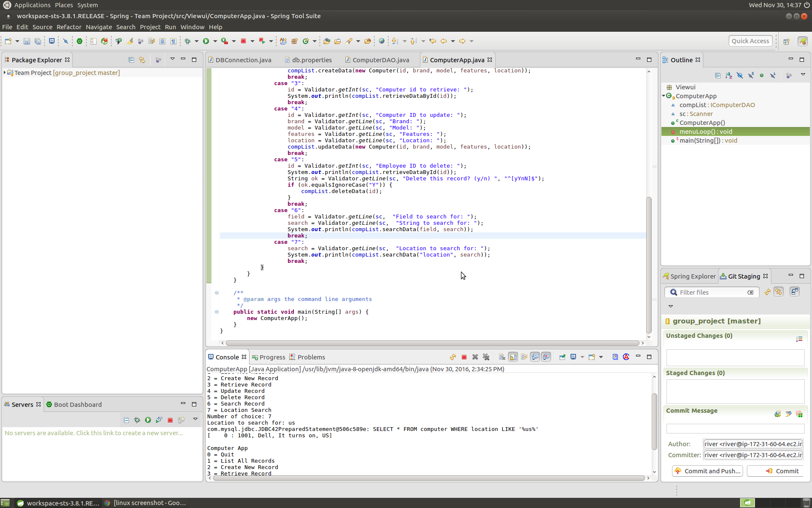Collapse All in the Outline toolbar
The width and height of the screenshot is (812, 508).
(718, 75)
